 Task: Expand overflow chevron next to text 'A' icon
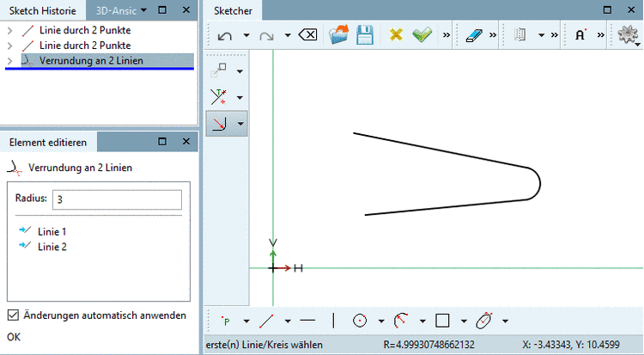pyautogui.click(x=601, y=35)
